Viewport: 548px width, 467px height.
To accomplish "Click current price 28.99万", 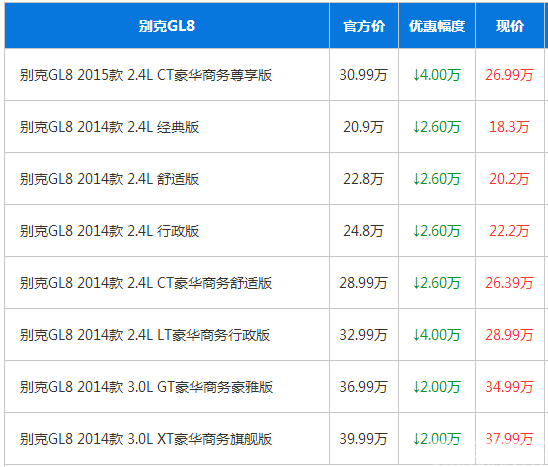I will (x=509, y=335).
